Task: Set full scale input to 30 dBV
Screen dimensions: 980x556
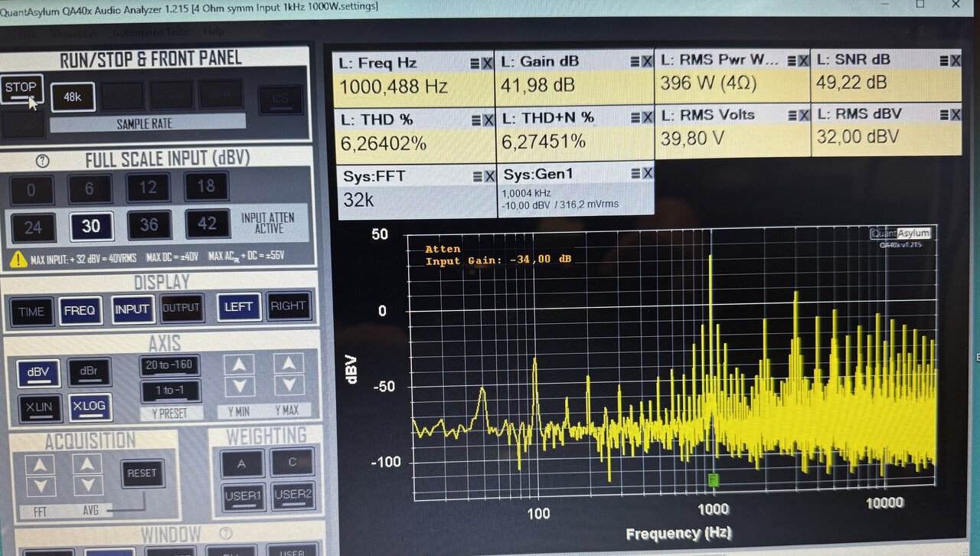Action: pos(91,226)
